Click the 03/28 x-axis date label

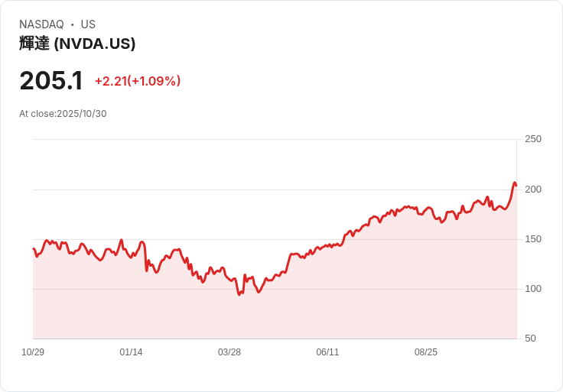click(x=229, y=352)
